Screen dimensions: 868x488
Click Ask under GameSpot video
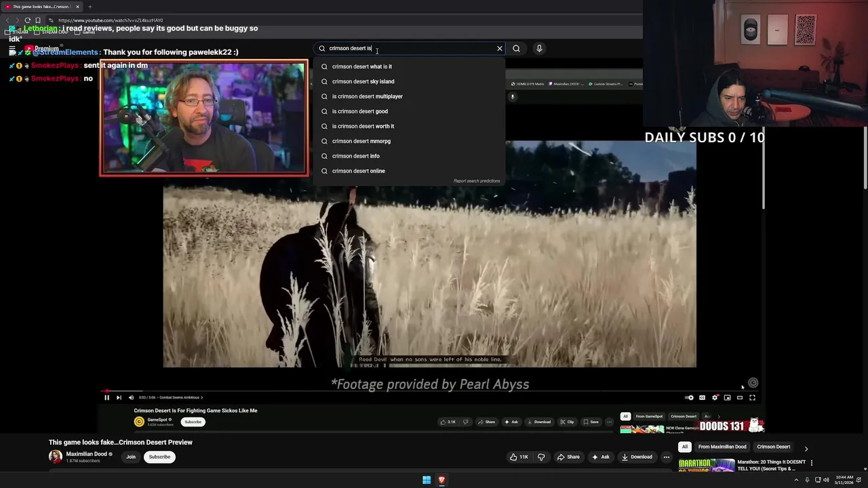(x=511, y=422)
